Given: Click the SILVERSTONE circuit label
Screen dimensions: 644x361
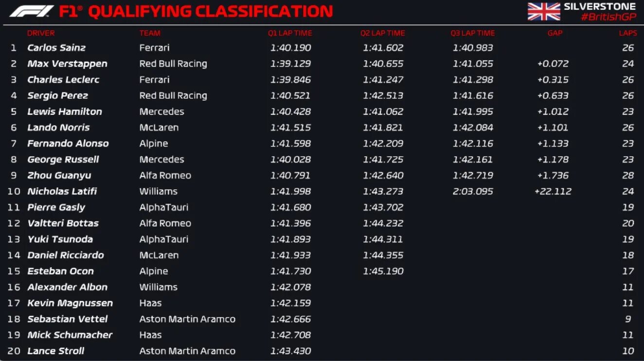Looking at the screenshot, I should [600, 7].
